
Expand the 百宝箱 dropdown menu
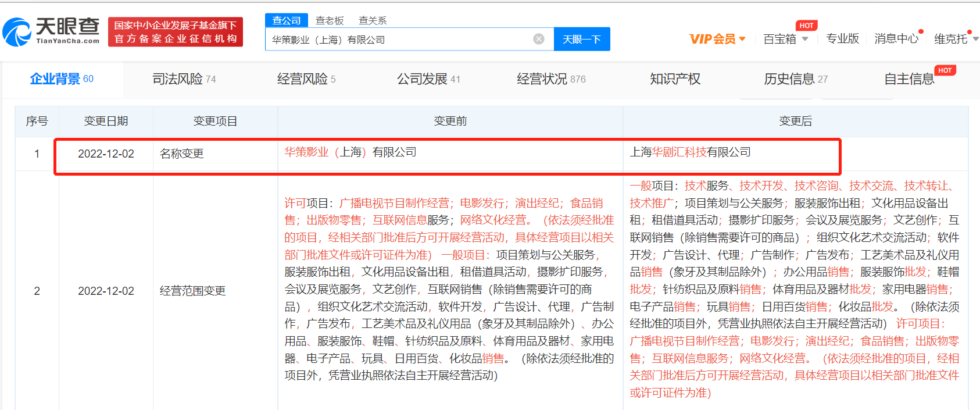tap(786, 39)
